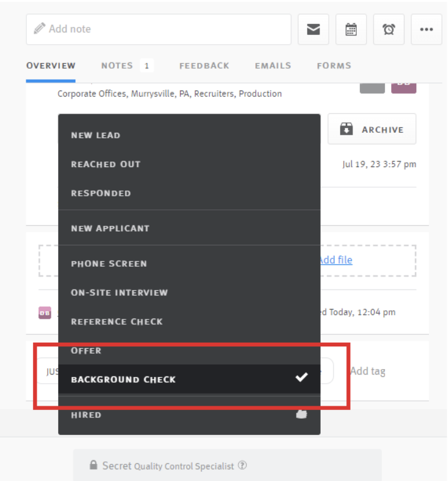Click Secret Quality Control Specialist label
Image resolution: width=448 pixels, height=481 pixels.
click(168, 466)
